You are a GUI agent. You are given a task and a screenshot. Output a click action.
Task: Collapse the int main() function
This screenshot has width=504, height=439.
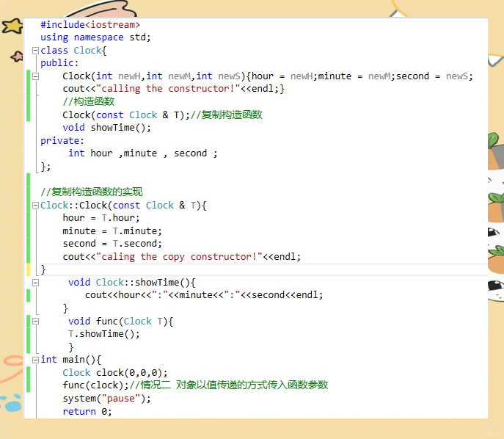coord(36,360)
